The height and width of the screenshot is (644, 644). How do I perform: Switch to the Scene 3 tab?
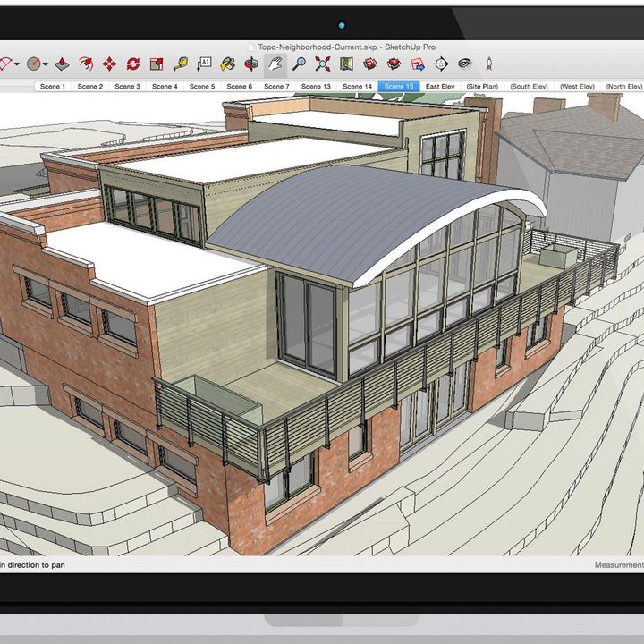pos(127,86)
